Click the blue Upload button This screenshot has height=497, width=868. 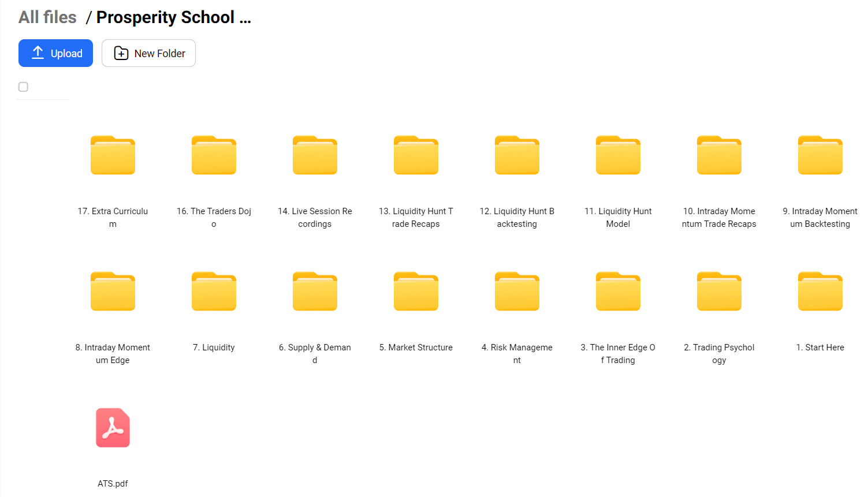click(x=55, y=53)
